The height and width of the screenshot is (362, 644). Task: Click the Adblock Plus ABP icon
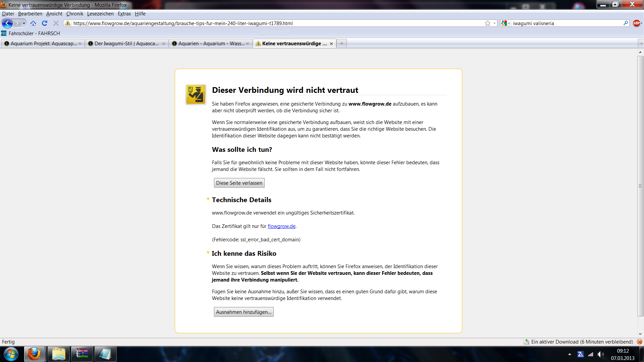[x=636, y=23]
